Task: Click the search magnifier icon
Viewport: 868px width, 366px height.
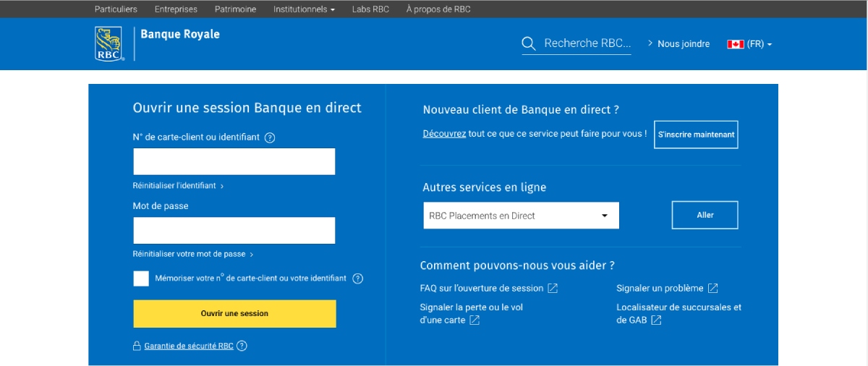Action: pos(529,43)
